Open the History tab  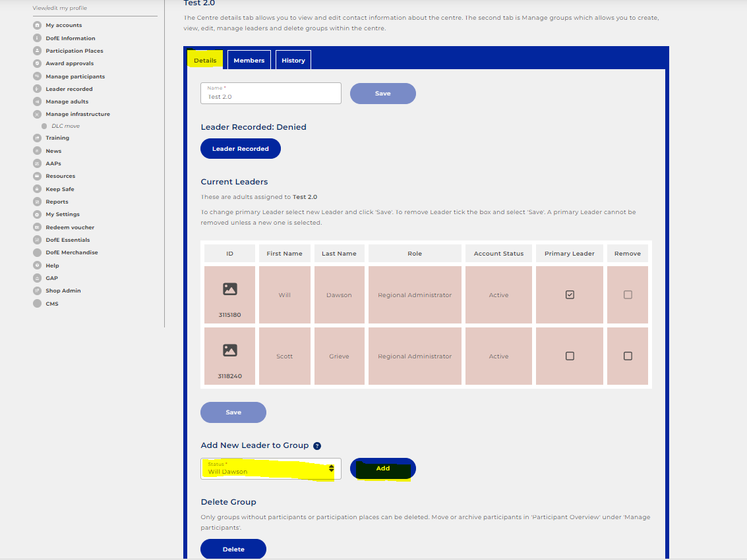tap(293, 60)
